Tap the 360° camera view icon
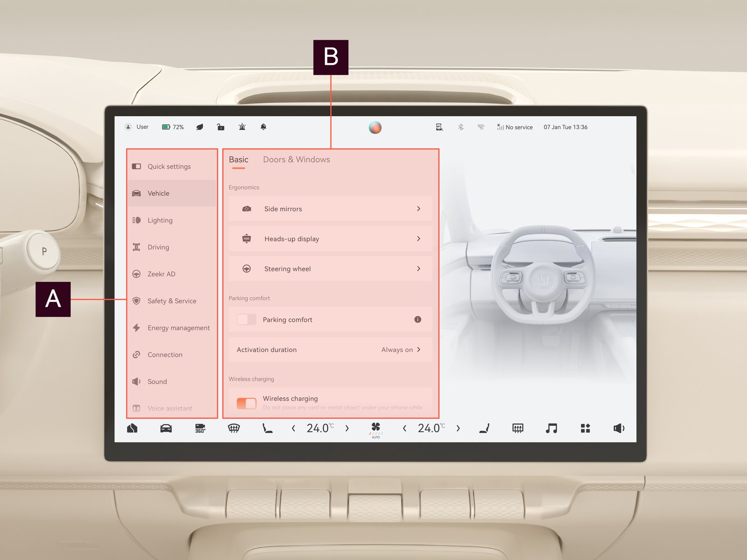The width and height of the screenshot is (747, 560). pyautogui.click(x=200, y=428)
